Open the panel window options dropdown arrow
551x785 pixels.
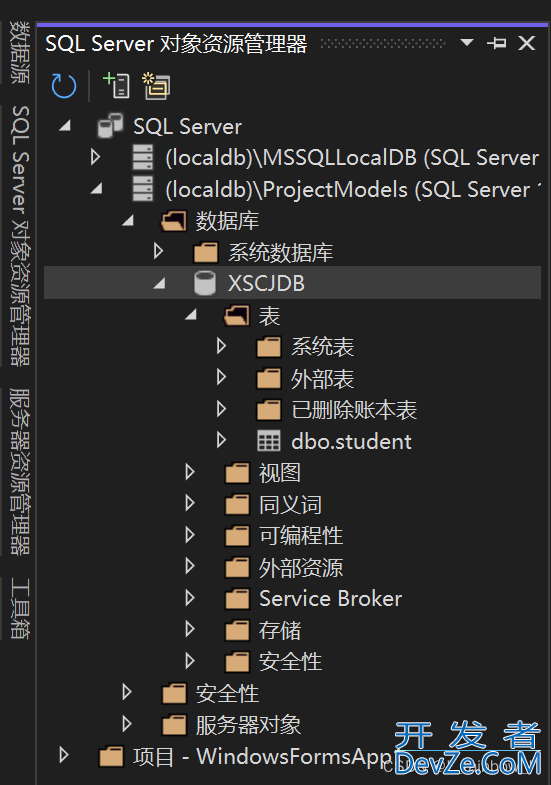466,43
